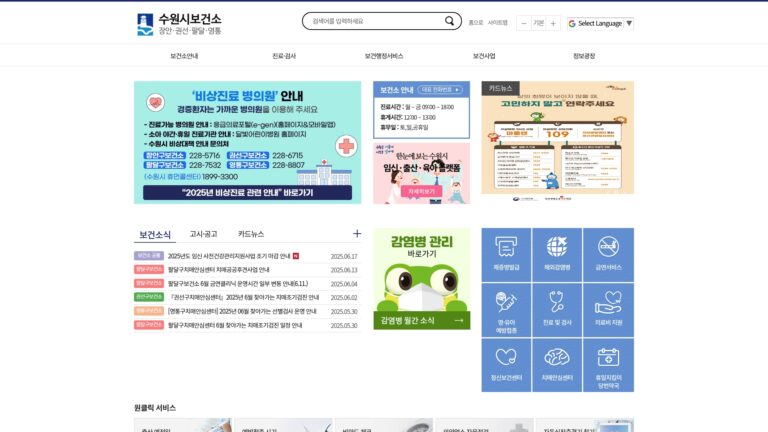
Task: Increase text size with plus button
Action: (x=553, y=23)
